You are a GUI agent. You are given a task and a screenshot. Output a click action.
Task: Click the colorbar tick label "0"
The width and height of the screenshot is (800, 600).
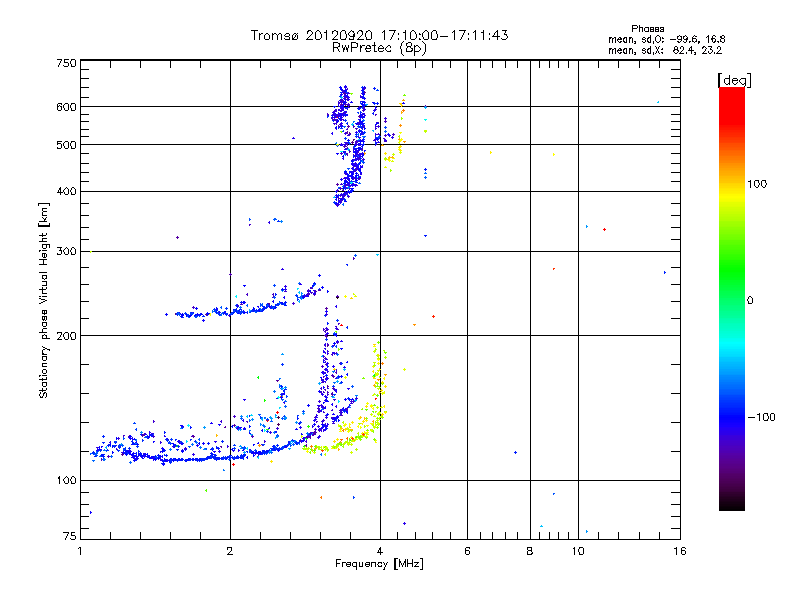749,300
